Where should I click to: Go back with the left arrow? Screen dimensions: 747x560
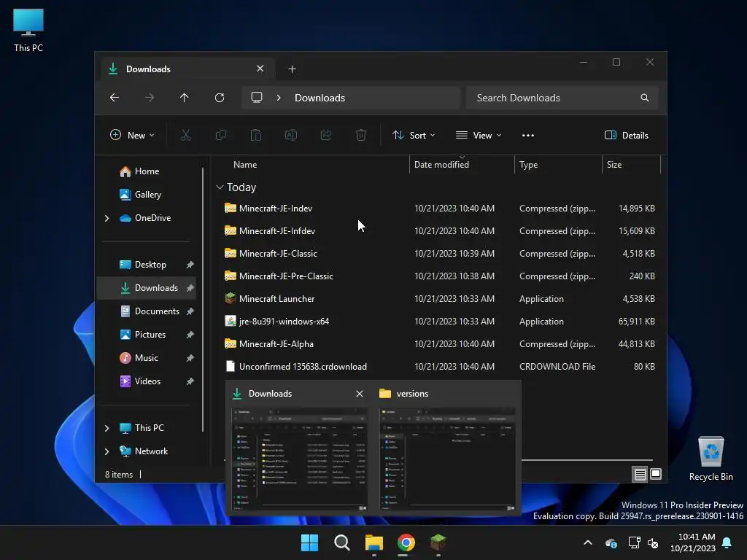[115, 98]
